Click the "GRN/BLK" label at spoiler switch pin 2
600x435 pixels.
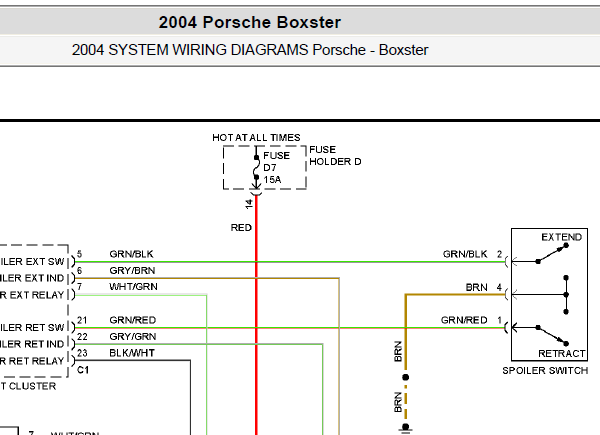point(465,254)
